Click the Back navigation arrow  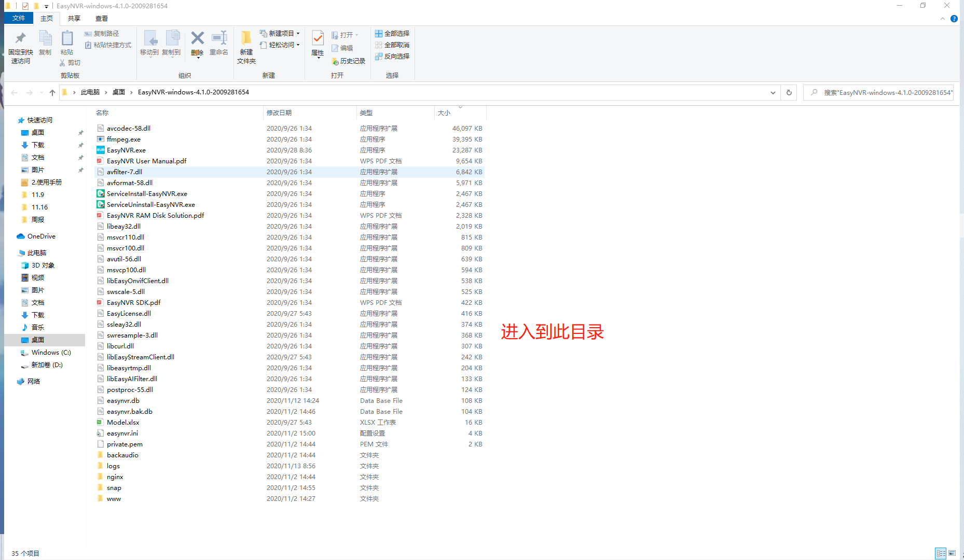click(x=15, y=93)
